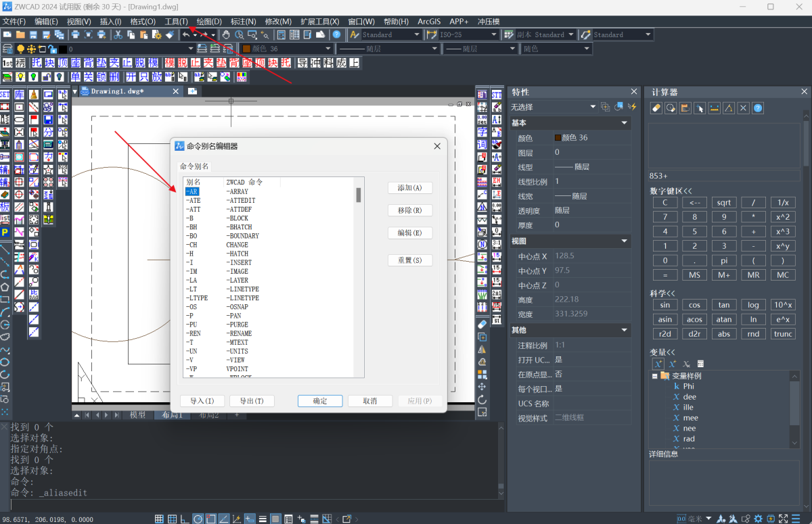Open the 绘图(D) menu
Image resolution: width=812 pixels, height=524 pixels.
[209, 22]
